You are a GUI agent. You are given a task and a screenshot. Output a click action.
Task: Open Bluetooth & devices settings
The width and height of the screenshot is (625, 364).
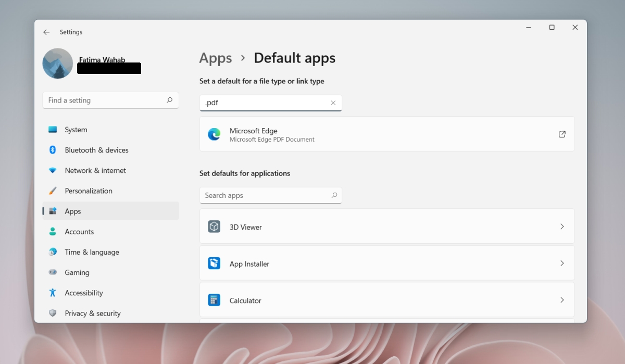(x=110, y=150)
